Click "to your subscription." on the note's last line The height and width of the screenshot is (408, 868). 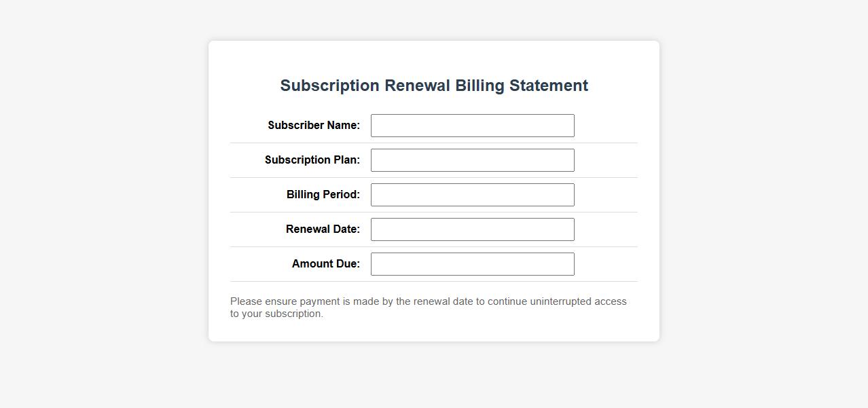coord(276,314)
